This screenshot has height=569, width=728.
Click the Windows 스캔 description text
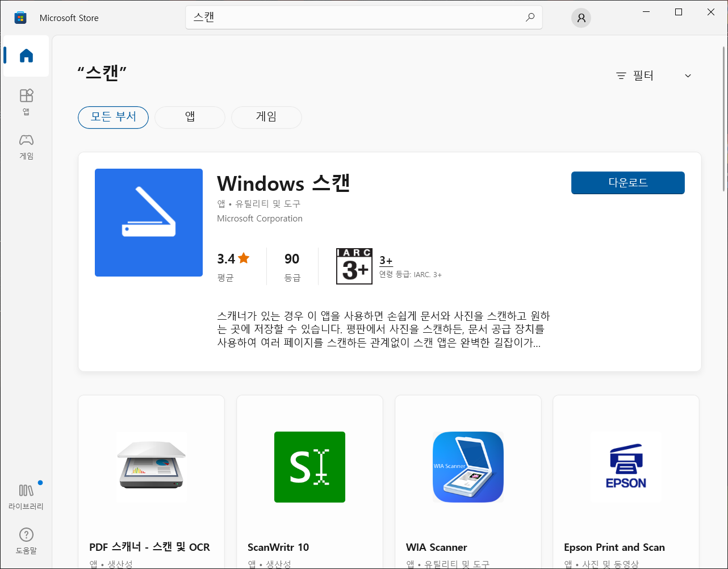click(383, 329)
